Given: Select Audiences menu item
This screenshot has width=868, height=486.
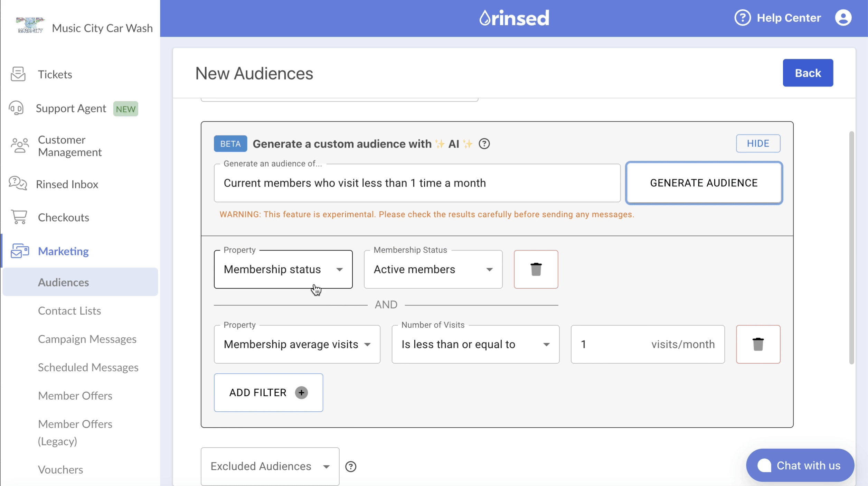Looking at the screenshot, I should [x=63, y=282].
